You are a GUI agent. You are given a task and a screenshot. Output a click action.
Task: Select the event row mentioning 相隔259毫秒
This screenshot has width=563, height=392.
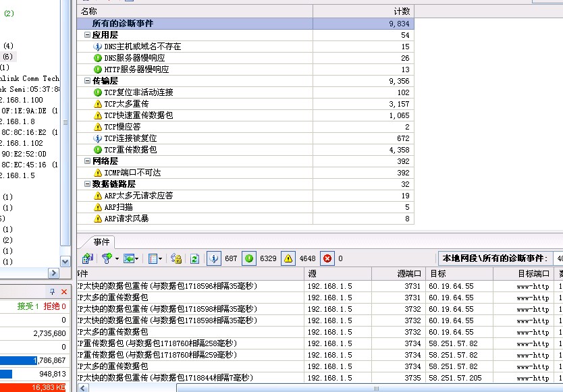320,355
